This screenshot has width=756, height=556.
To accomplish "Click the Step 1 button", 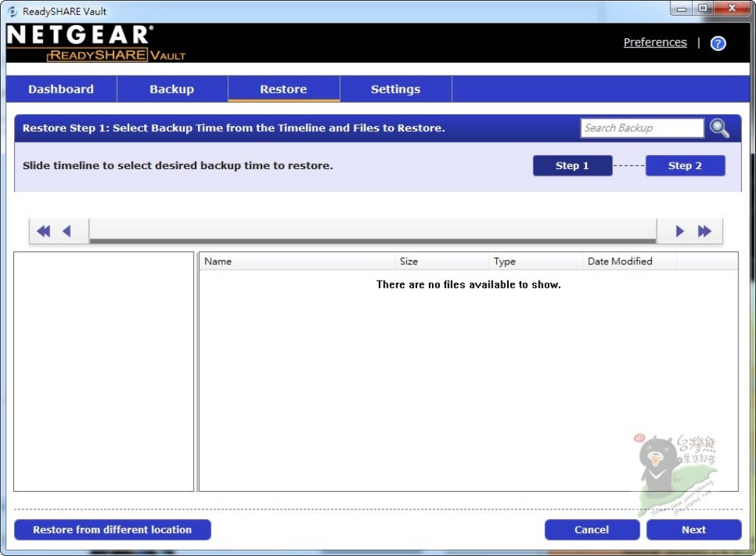I will 572,165.
